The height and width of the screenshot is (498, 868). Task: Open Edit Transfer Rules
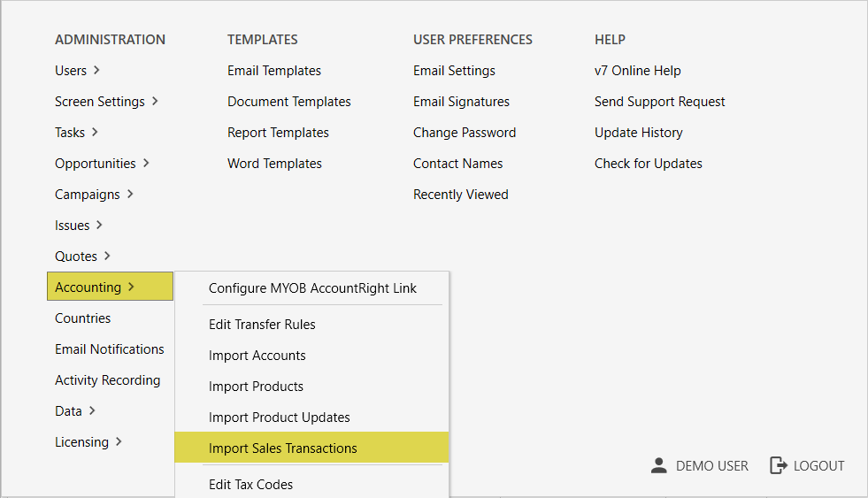(262, 325)
